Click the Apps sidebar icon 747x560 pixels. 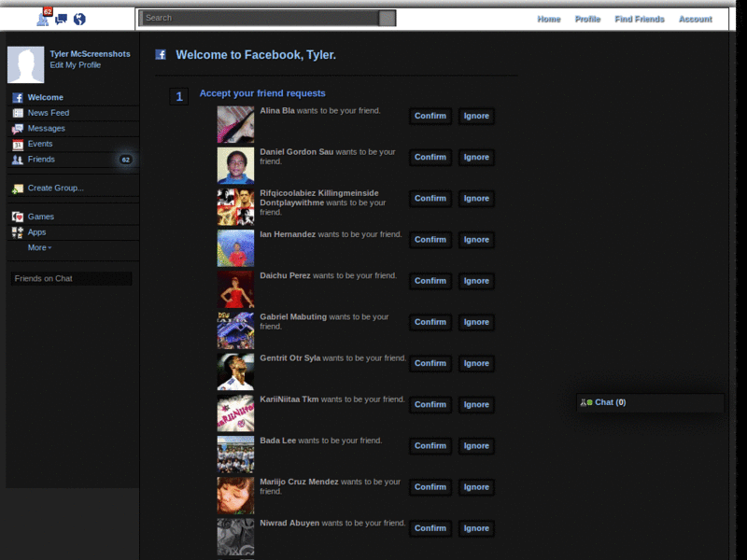pos(18,232)
